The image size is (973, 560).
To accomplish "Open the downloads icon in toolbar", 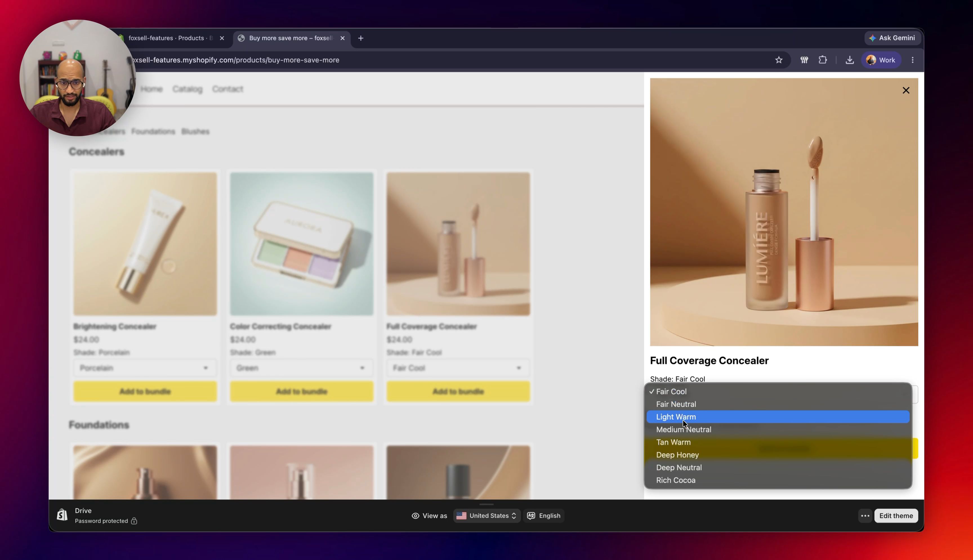I will 849,60.
